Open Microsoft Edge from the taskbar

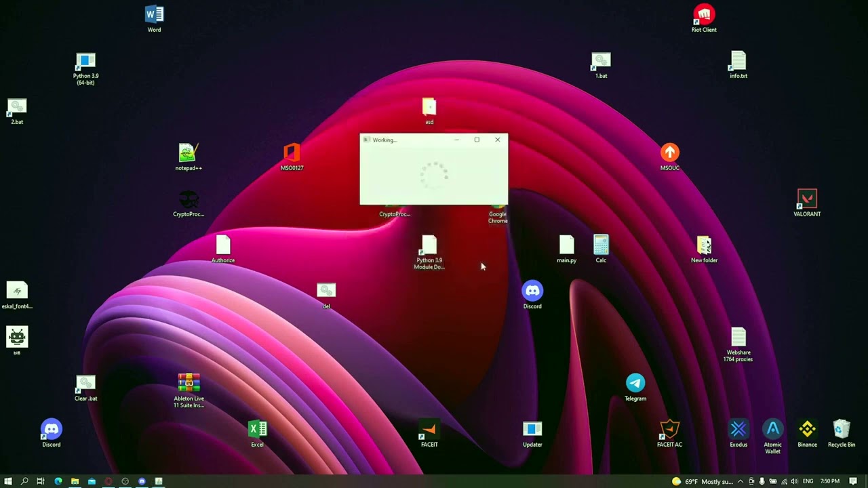pos(58,481)
